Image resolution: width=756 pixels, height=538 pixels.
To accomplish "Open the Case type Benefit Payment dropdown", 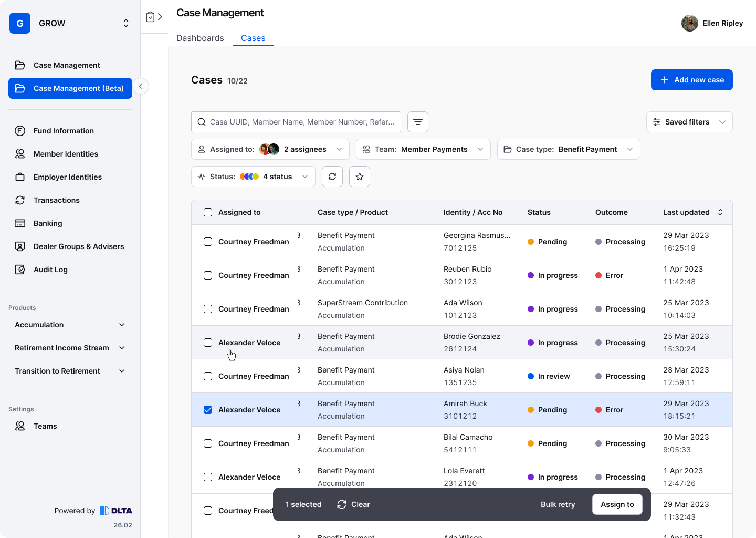I will click(x=568, y=149).
